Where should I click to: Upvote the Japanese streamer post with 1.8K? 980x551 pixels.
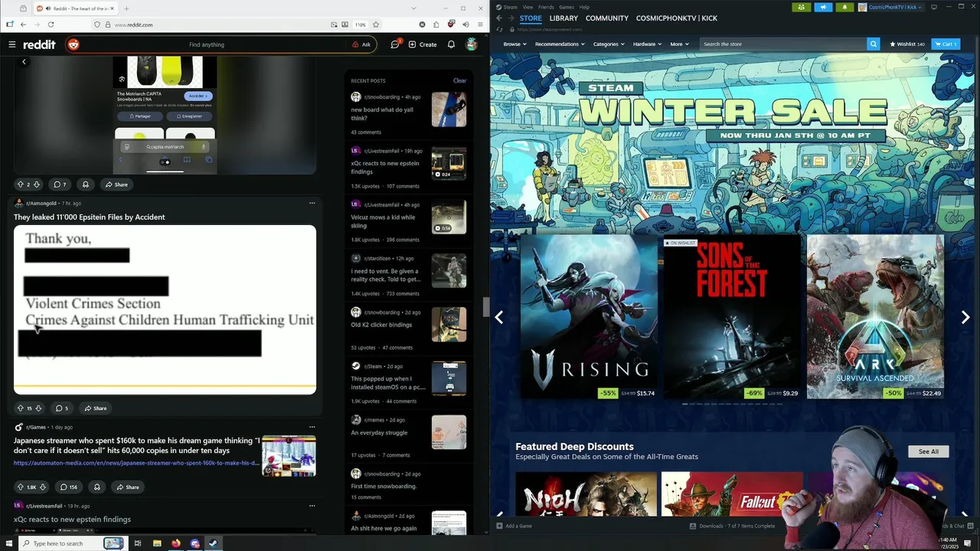(21, 487)
